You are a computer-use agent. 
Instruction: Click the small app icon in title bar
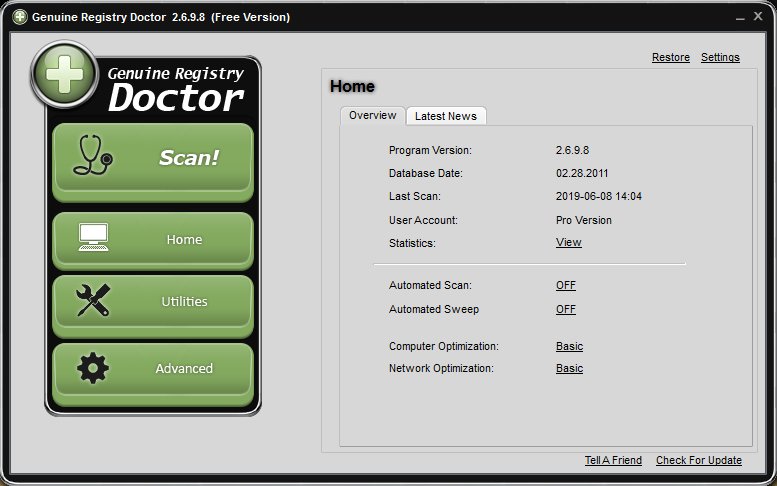coord(20,17)
